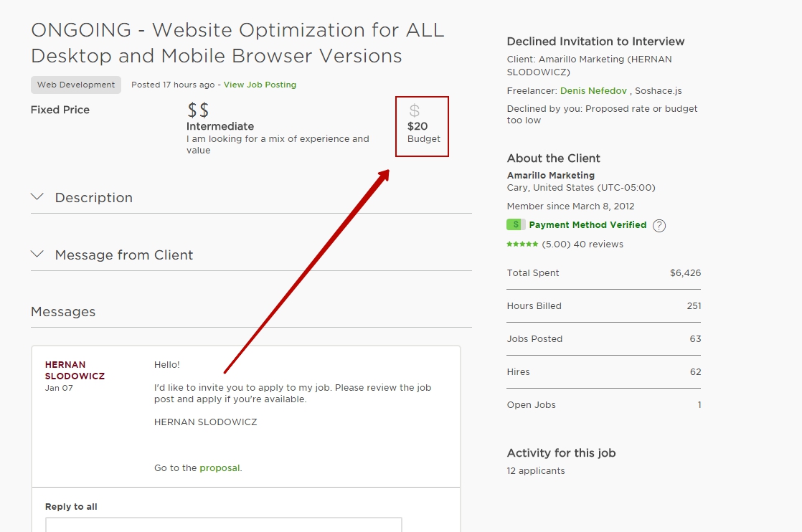Open the View Job Posting link
The height and width of the screenshot is (532, 802).
point(260,85)
